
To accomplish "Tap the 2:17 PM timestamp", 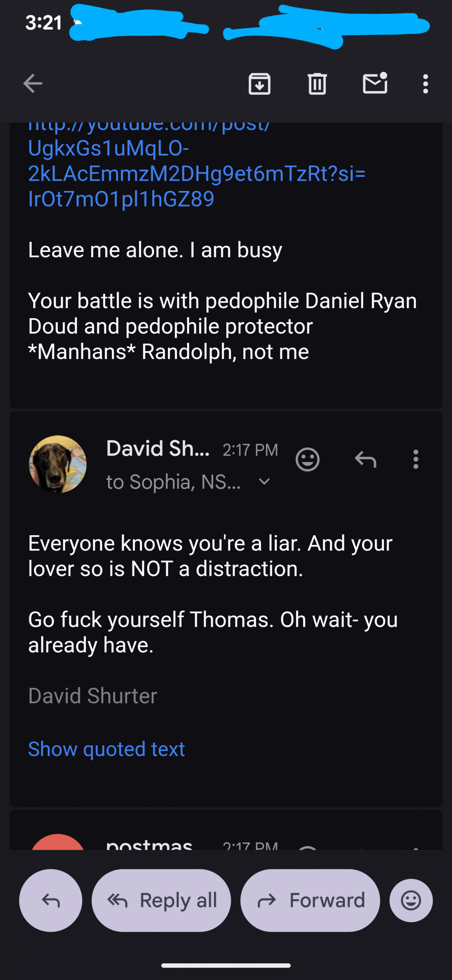I will click(250, 450).
